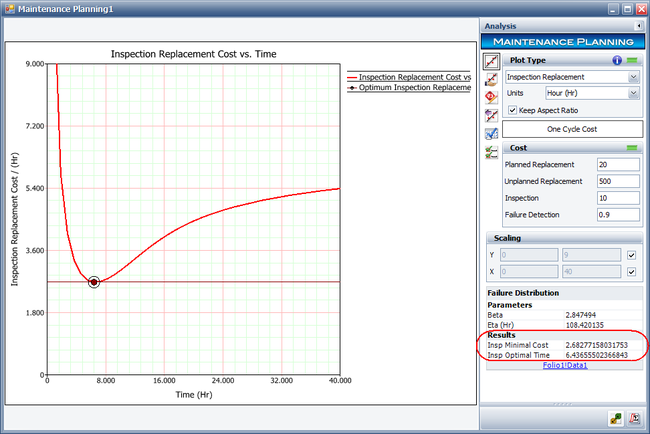Minimize the Maintenance Planning1 window

point(614,9)
